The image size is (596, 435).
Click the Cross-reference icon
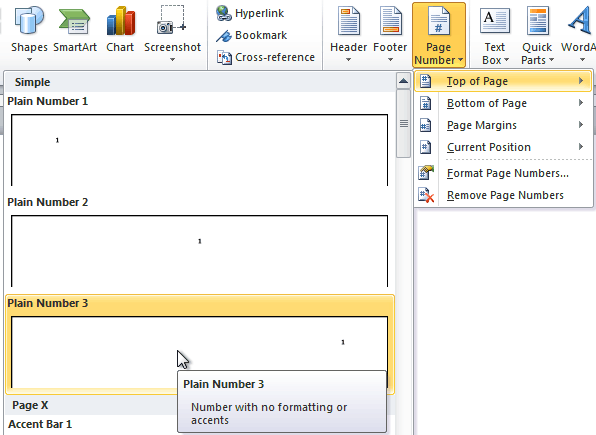[x=224, y=57]
